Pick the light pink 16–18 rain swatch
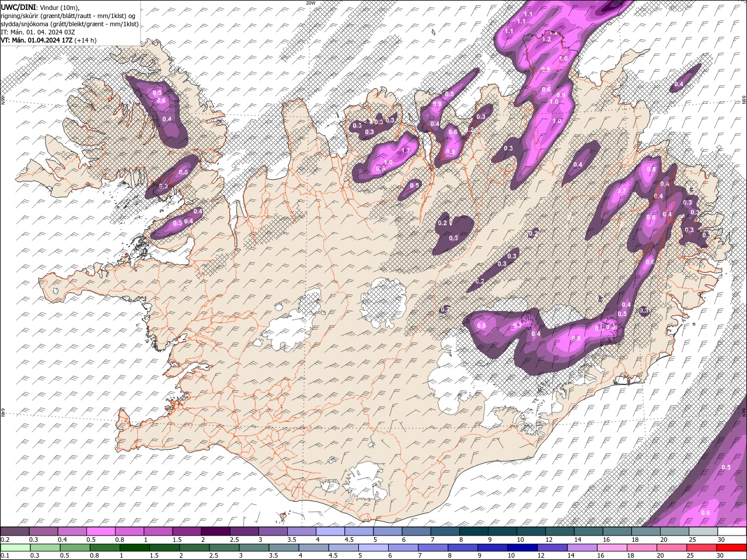The height and width of the screenshot is (560, 747). tap(612, 548)
